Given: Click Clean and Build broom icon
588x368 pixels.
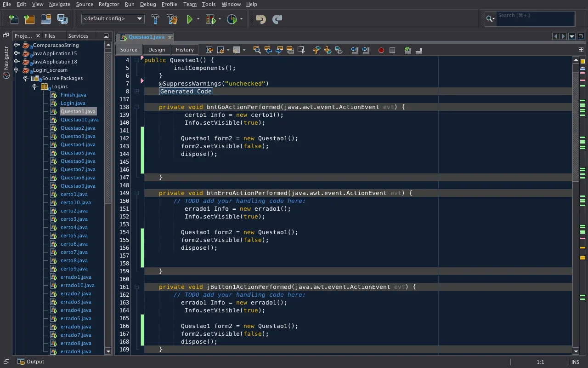Looking at the screenshot, I should coord(172,19).
